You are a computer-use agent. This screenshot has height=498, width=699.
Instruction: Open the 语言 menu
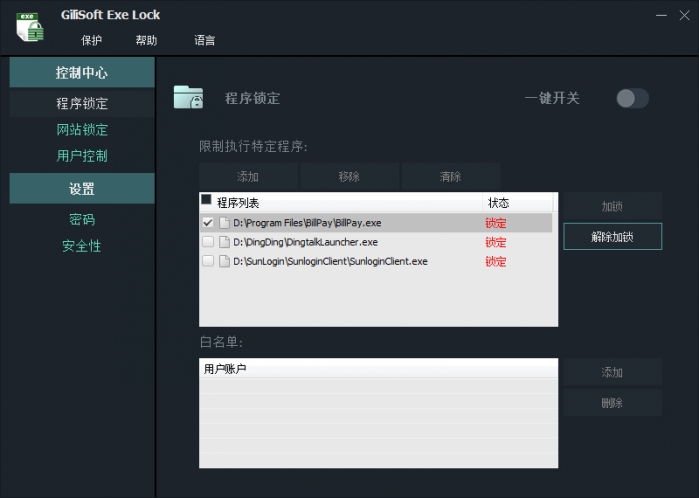205,41
